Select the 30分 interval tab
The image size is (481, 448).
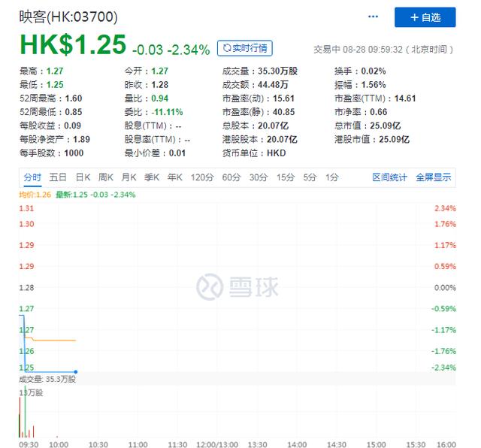259,177
